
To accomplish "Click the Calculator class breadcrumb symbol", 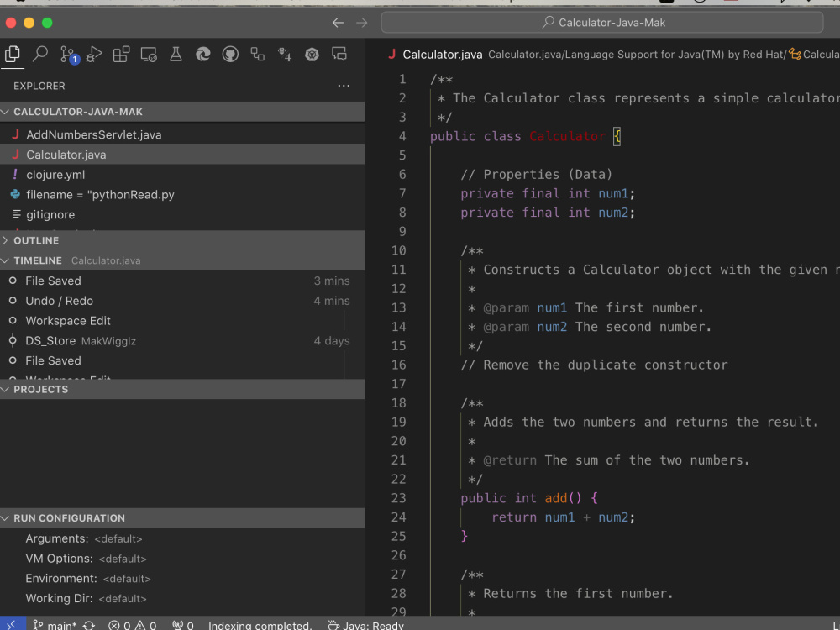I will [x=814, y=55].
